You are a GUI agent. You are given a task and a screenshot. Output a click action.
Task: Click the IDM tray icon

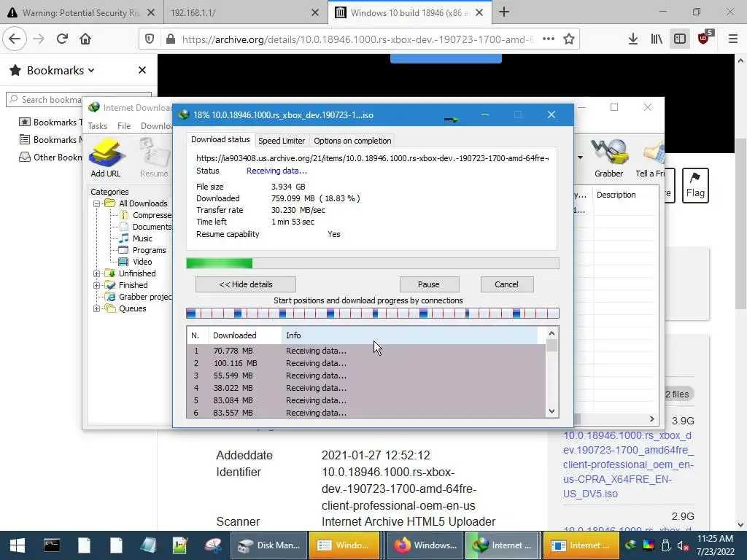pos(631,545)
